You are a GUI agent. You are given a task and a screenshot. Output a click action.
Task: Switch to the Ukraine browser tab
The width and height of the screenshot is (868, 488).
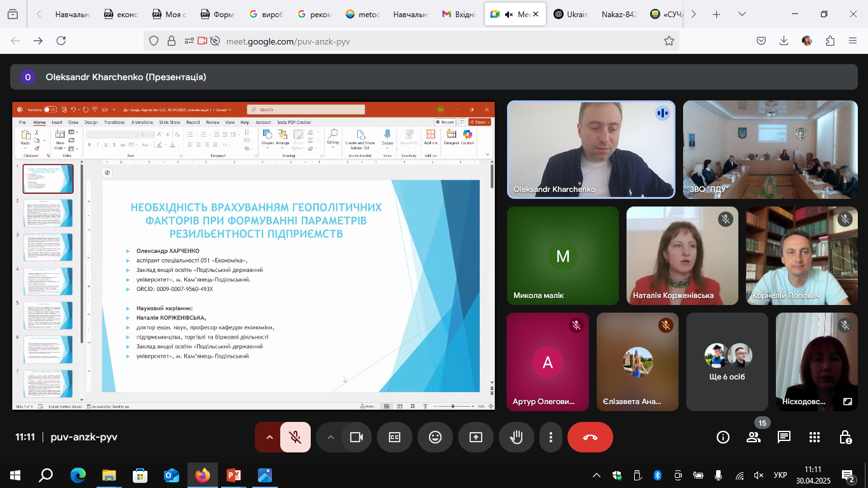pyautogui.click(x=572, y=14)
